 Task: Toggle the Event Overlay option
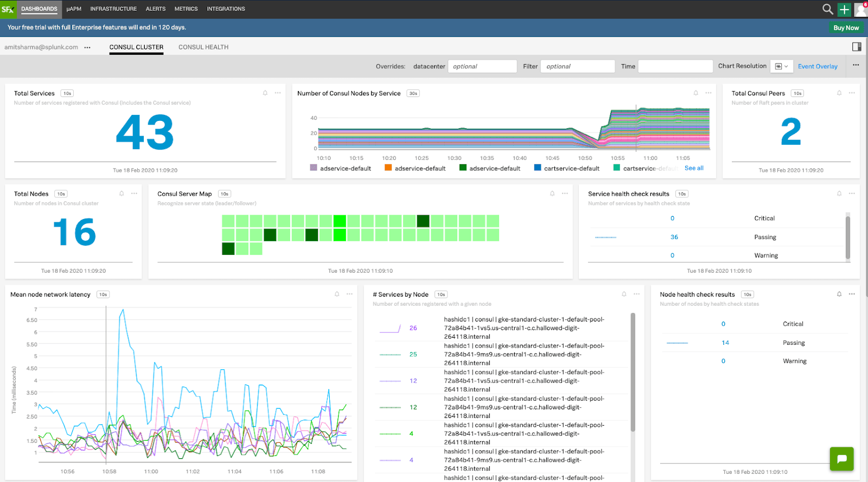click(x=818, y=66)
